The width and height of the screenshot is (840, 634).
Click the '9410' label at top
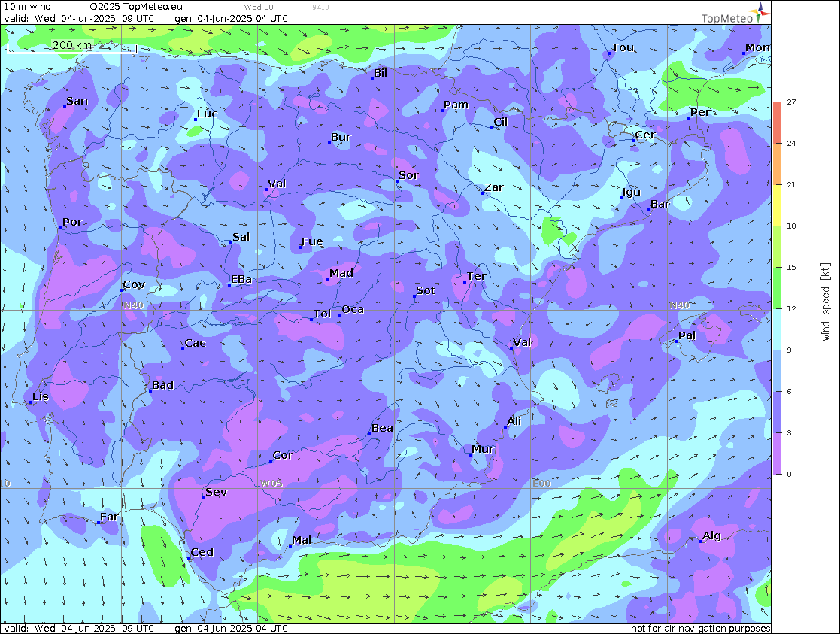click(320, 7)
